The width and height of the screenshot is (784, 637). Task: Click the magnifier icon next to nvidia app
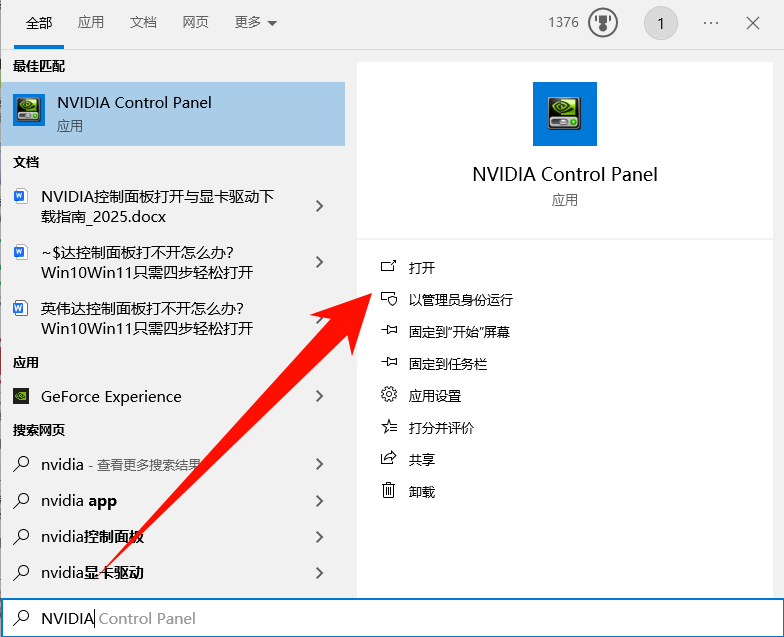click(21, 500)
